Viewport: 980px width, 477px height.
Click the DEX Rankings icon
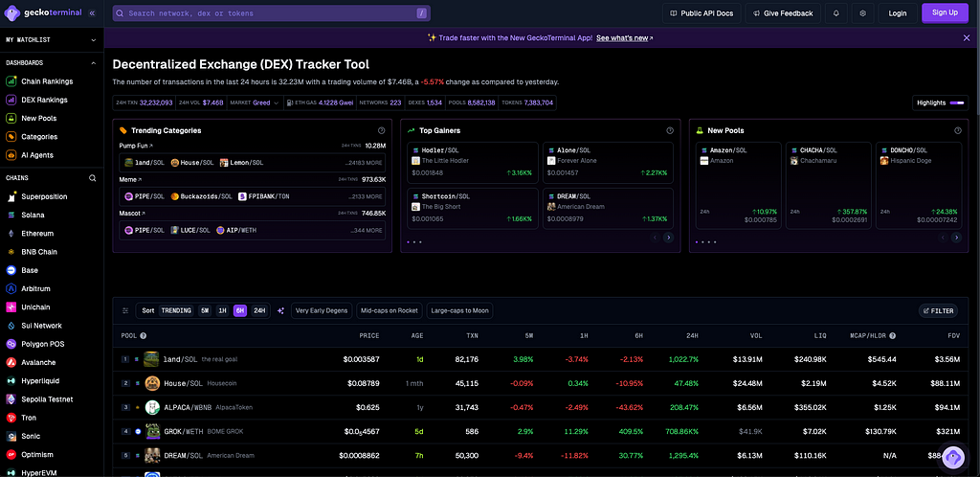pyautogui.click(x=11, y=100)
